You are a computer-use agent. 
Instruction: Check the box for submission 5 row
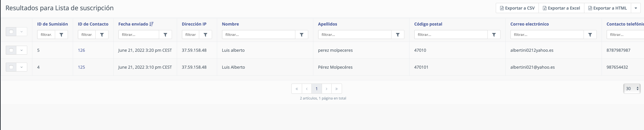(11, 50)
